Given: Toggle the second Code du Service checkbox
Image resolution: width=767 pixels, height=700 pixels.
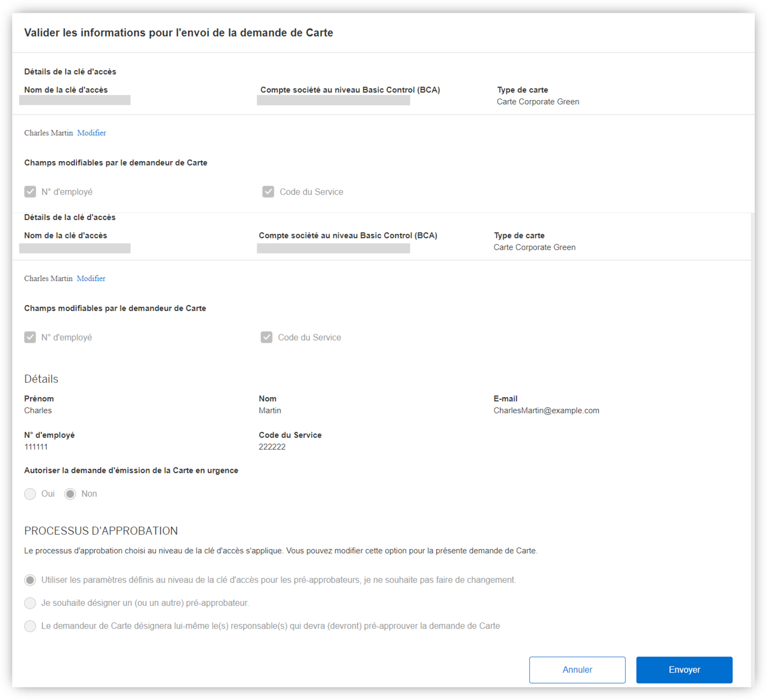Looking at the screenshot, I should (266, 337).
